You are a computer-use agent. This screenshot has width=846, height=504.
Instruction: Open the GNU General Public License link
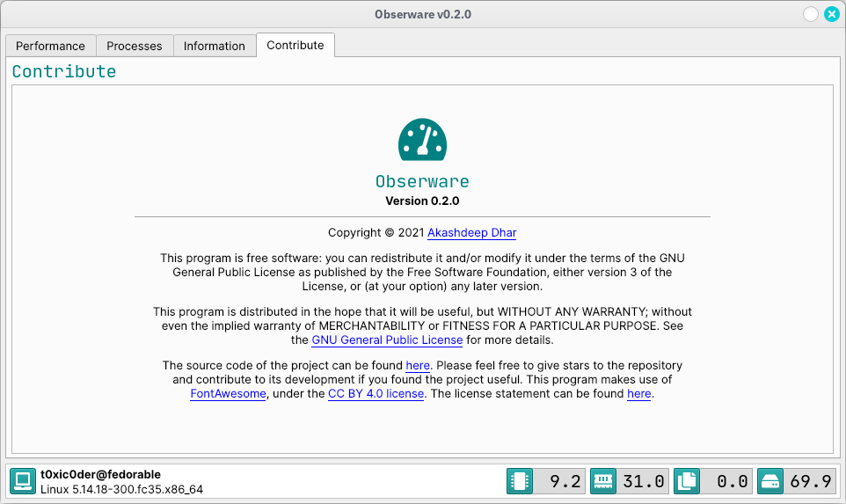[387, 340]
